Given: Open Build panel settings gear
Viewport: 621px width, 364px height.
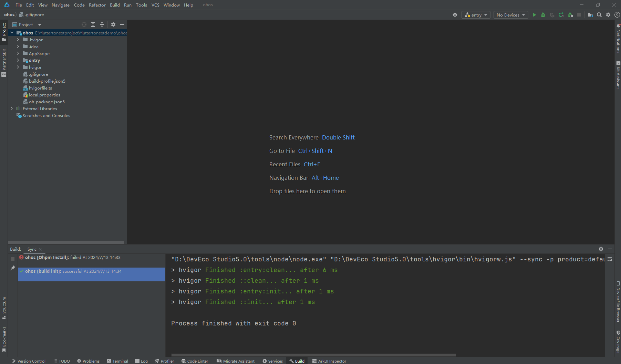Looking at the screenshot, I should click(x=601, y=249).
